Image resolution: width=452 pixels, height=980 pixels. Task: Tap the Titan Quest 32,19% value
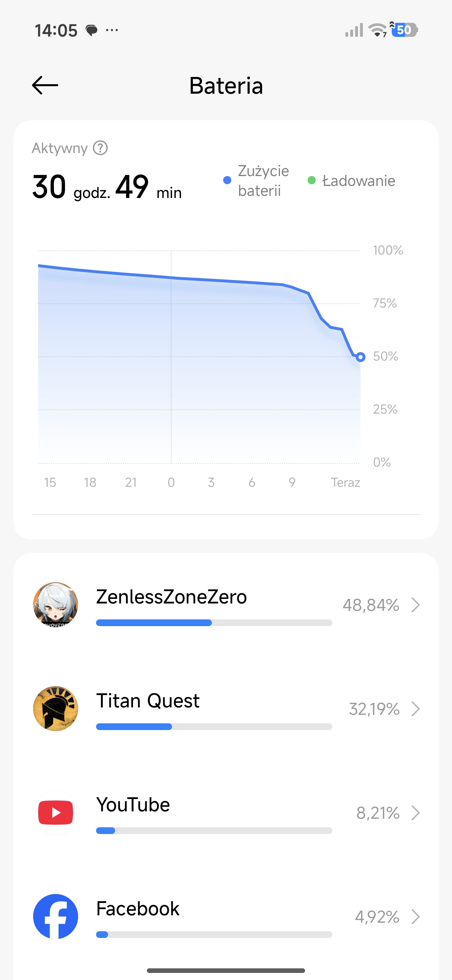(x=374, y=709)
